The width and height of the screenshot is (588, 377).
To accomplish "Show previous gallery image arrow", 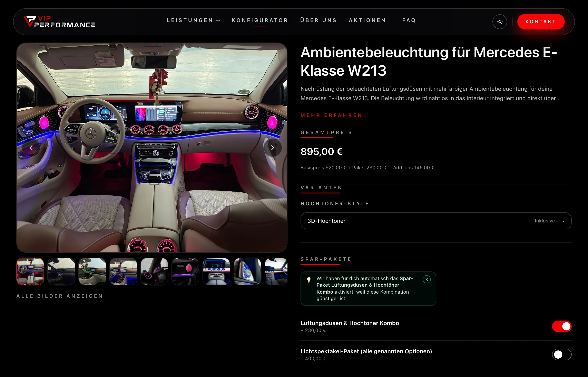I will (31, 148).
